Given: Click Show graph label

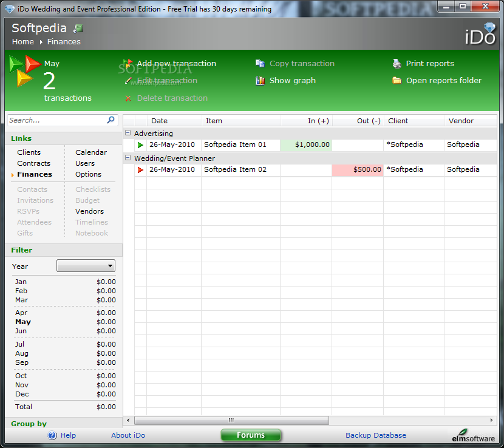Looking at the screenshot, I should coord(293,80).
